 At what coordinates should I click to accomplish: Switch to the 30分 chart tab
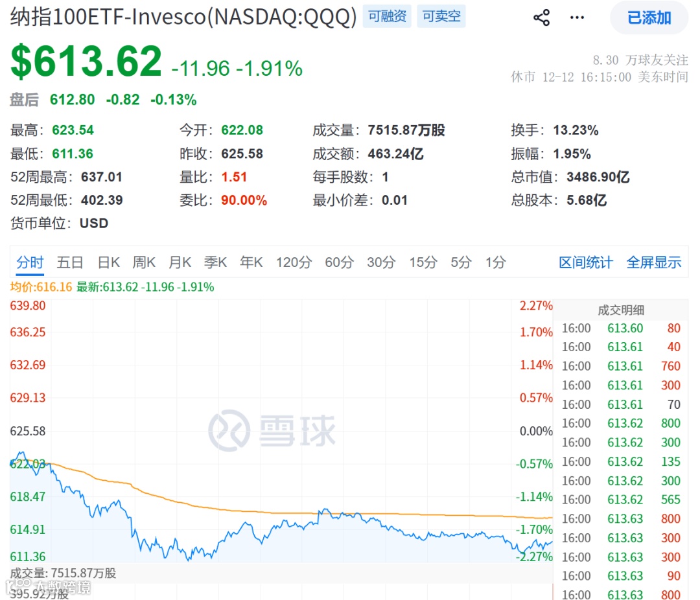[x=381, y=262]
